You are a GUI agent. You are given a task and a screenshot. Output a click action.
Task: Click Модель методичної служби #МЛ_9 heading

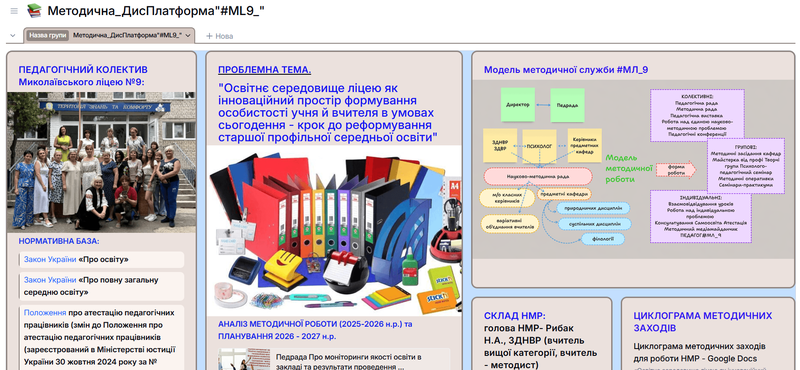click(566, 70)
